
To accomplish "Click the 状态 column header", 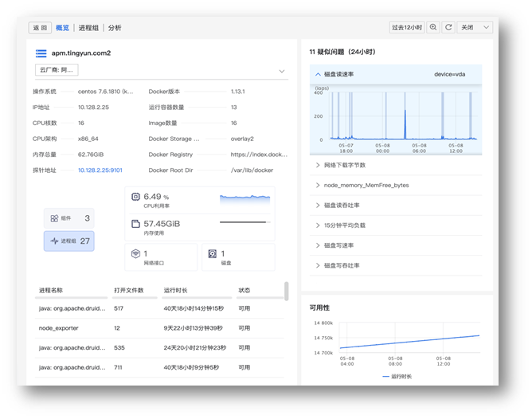I will pos(244,291).
